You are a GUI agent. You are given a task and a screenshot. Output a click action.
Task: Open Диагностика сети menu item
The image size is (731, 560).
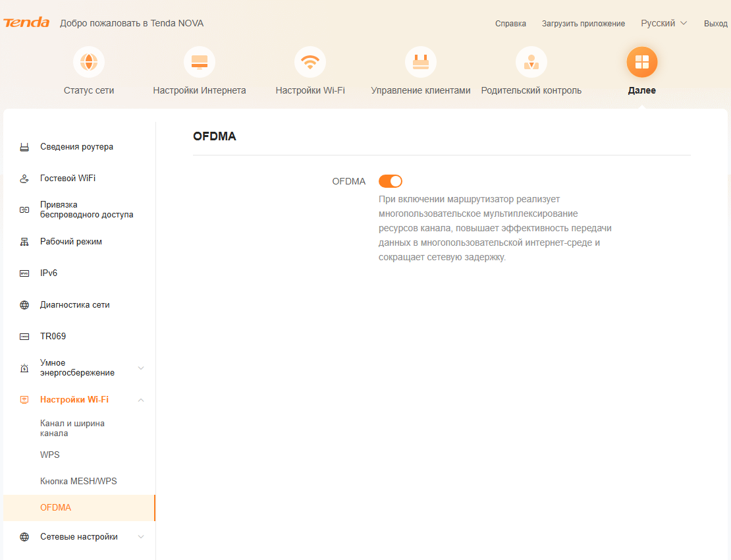click(74, 305)
